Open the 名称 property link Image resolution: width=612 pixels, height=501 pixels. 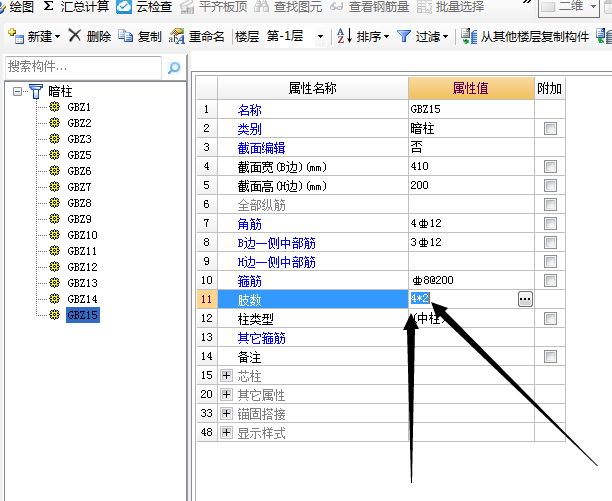pyautogui.click(x=249, y=110)
